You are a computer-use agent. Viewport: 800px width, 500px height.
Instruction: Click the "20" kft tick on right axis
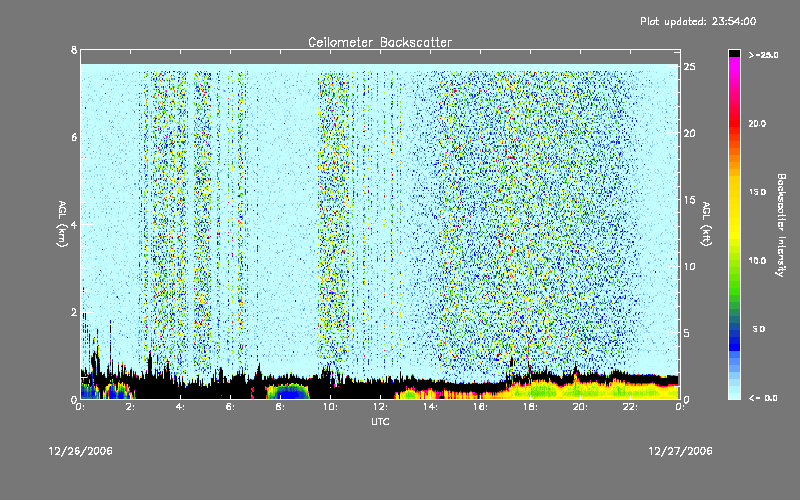click(690, 133)
